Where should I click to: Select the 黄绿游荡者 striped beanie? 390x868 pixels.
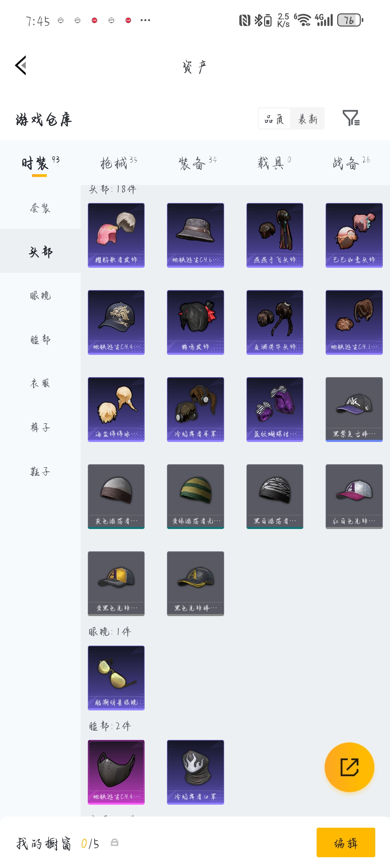[x=195, y=497]
